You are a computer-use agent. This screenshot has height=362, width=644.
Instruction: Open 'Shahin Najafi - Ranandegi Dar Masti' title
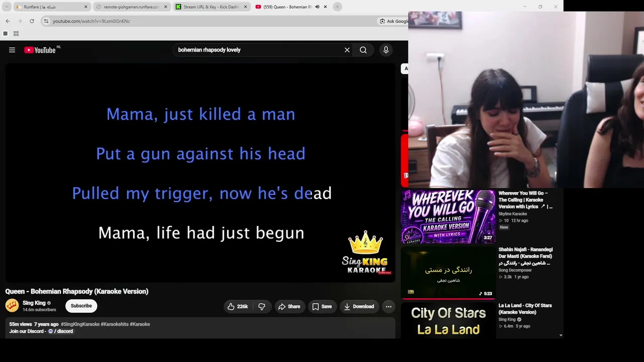click(526, 256)
